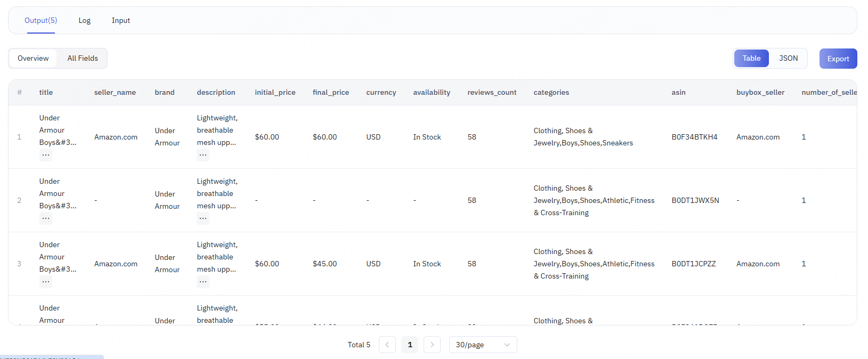868x359 pixels.
Task: Click the initial_price column header
Action: point(275,92)
